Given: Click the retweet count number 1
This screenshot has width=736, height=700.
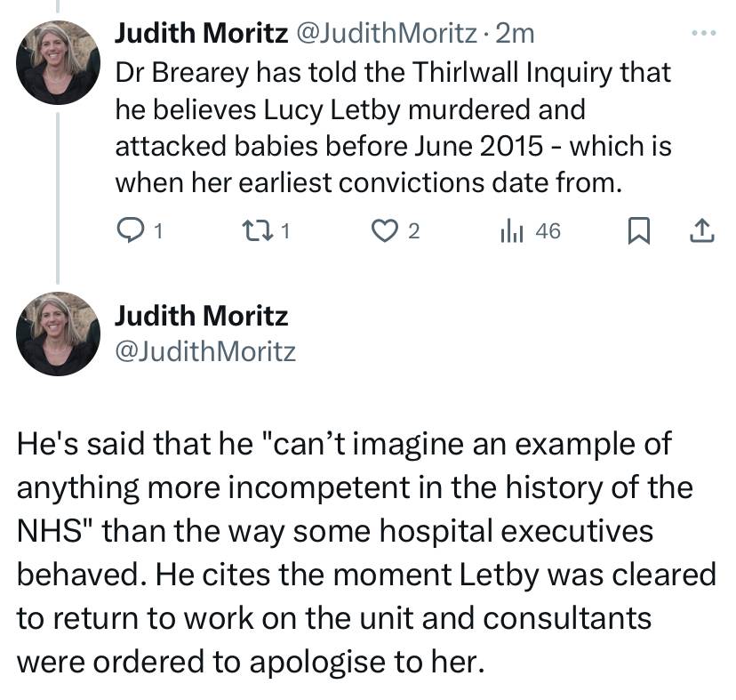Looking at the screenshot, I should coord(286,231).
